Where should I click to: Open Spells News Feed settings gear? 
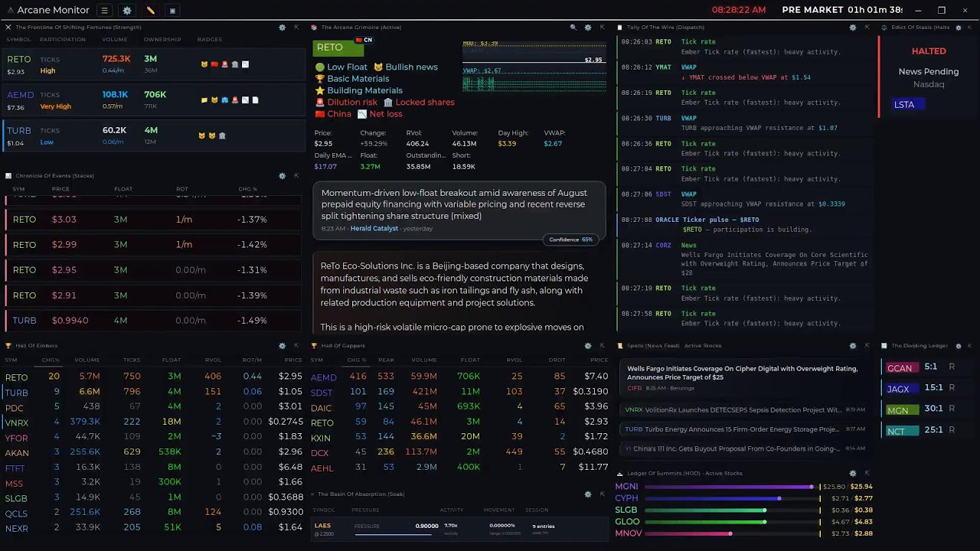coord(853,345)
